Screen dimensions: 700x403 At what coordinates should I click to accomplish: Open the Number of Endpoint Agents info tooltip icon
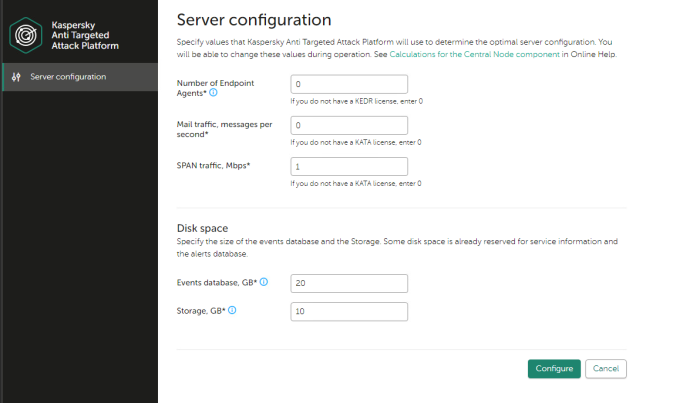pos(213,92)
